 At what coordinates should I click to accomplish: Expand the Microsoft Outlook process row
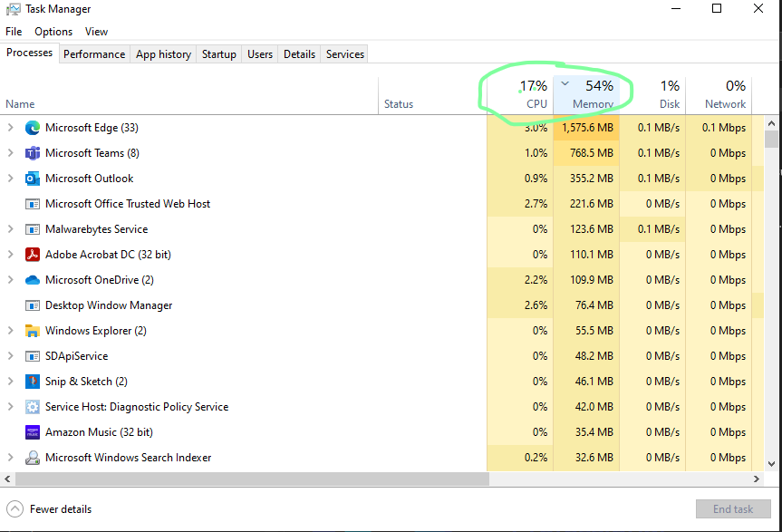11,179
